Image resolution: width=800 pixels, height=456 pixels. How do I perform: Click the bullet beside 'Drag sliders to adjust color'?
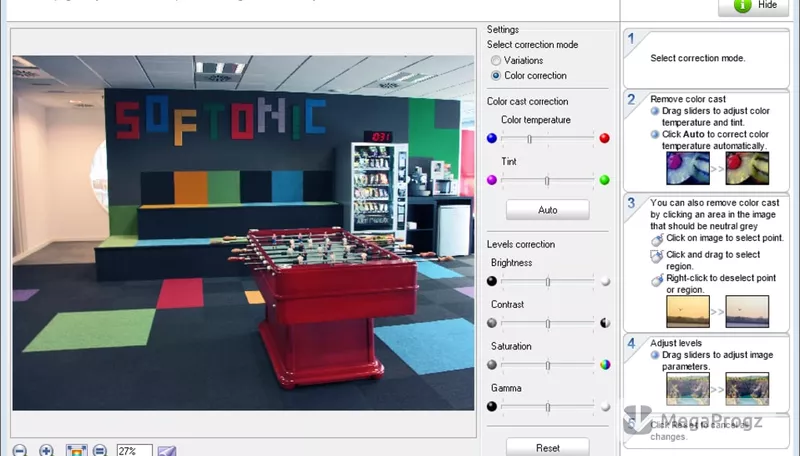point(655,111)
